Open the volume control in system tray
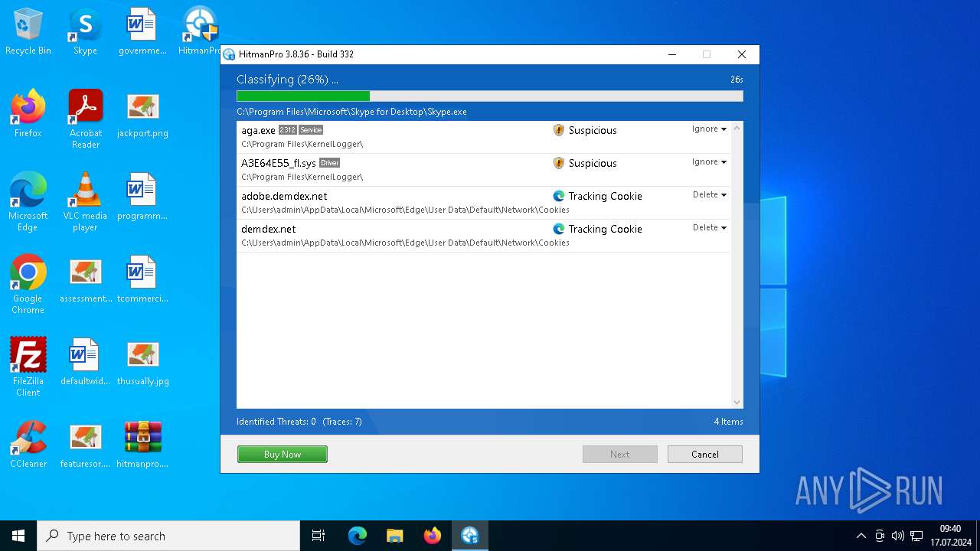Screen dimensions: 980x551 898,536
